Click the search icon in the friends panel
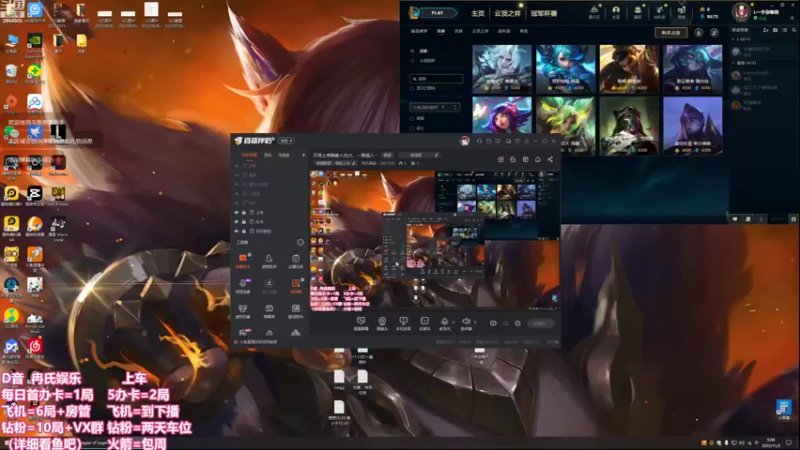The width and height of the screenshot is (800, 450). (x=794, y=30)
